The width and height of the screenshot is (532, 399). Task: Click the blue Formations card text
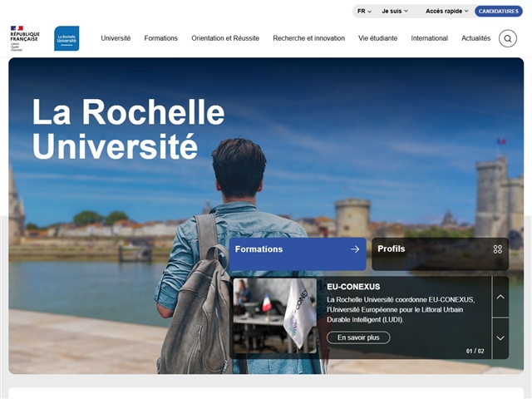259,249
